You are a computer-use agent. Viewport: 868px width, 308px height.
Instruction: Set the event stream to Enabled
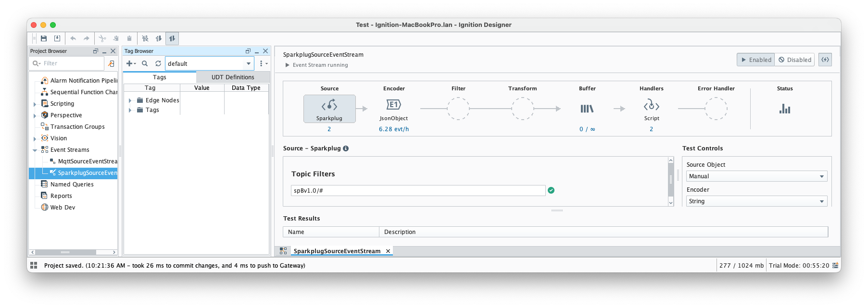(x=756, y=60)
